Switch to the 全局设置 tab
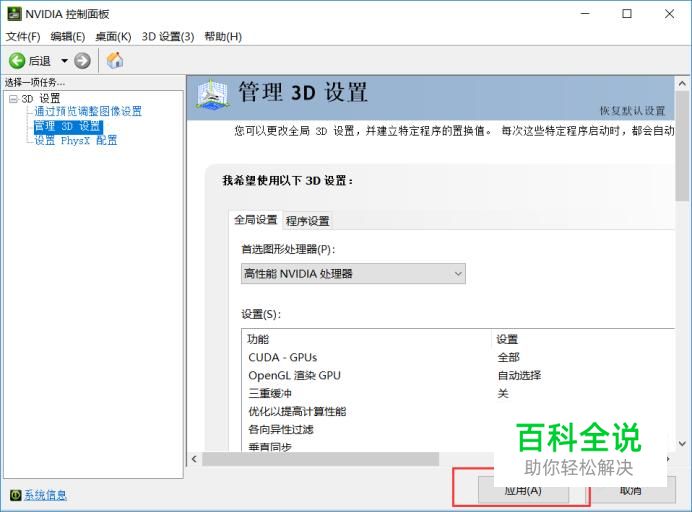The image size is (692, 512). 256,219
